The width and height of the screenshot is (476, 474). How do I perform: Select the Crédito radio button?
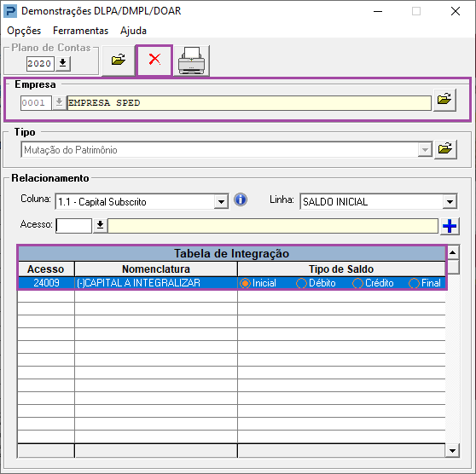(357, 283)
